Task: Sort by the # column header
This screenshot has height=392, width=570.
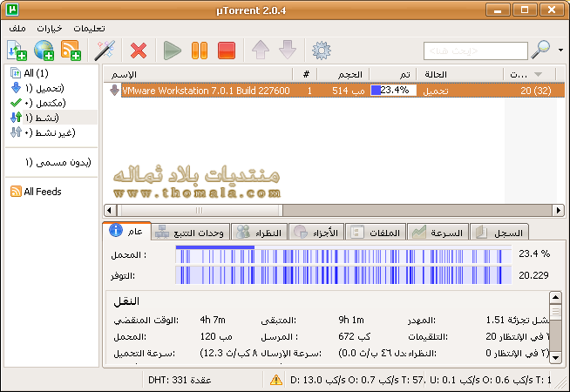Action: coord(305,74)
